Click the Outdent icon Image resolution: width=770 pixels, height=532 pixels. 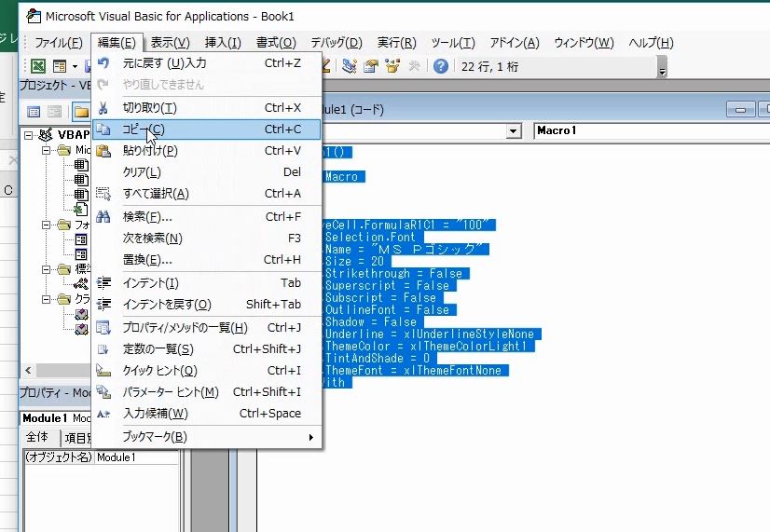pos(103,305)
